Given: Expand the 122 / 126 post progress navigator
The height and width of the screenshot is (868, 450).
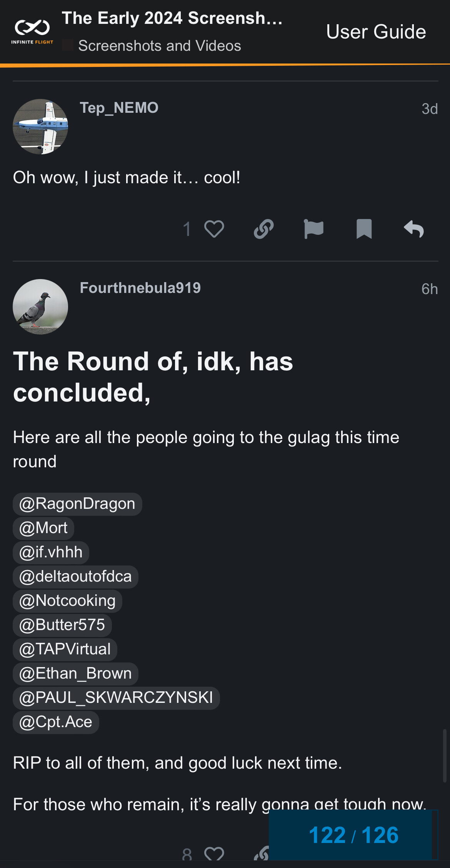Looking at the screenshot, I should tap(353, 835).
